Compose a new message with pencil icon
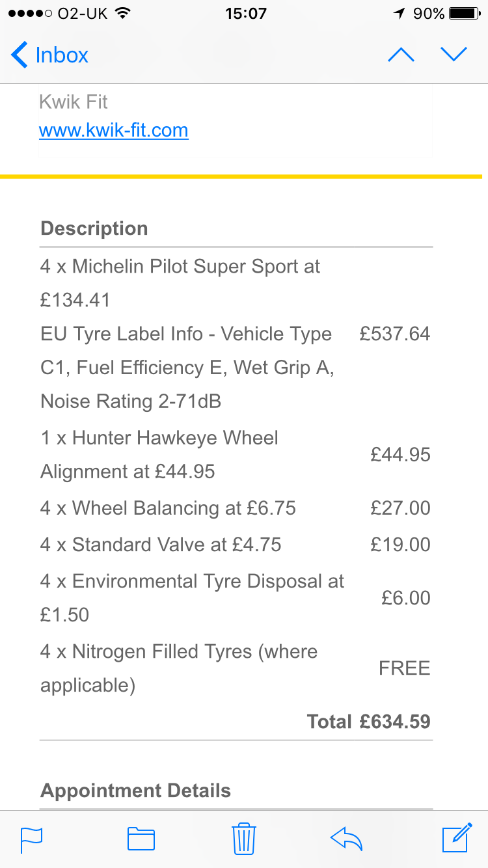The width and height of the screenshot is (488, 868). [456, 837]
